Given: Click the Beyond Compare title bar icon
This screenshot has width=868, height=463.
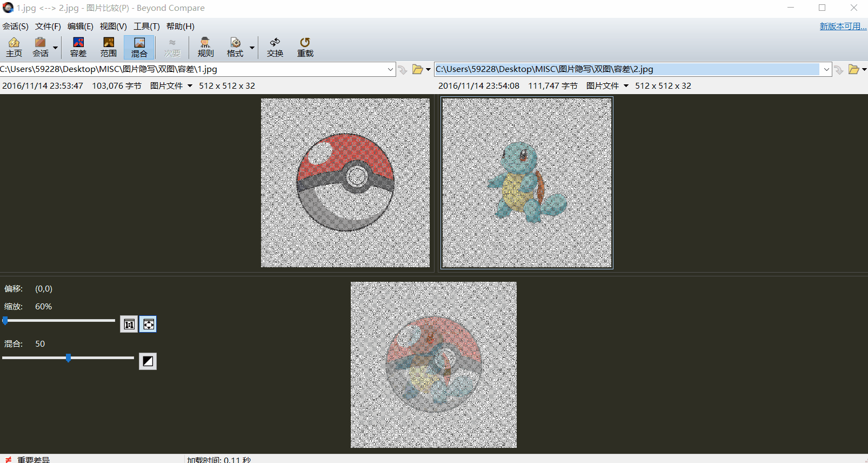Looking at the screenshot, I should 8,8.
